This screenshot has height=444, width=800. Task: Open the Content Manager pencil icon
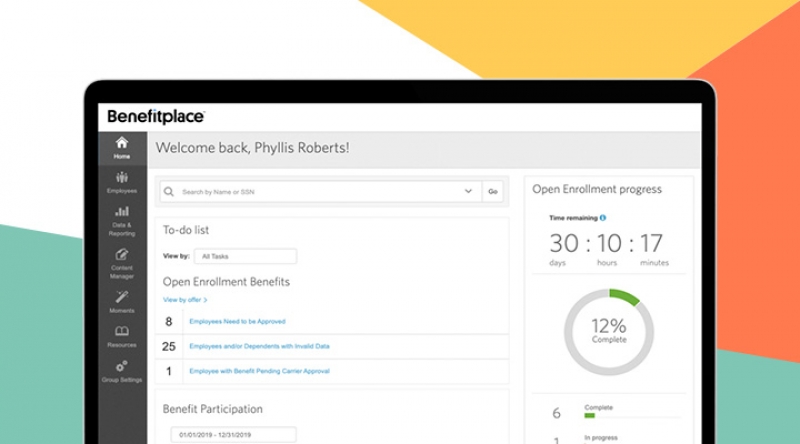121,254
